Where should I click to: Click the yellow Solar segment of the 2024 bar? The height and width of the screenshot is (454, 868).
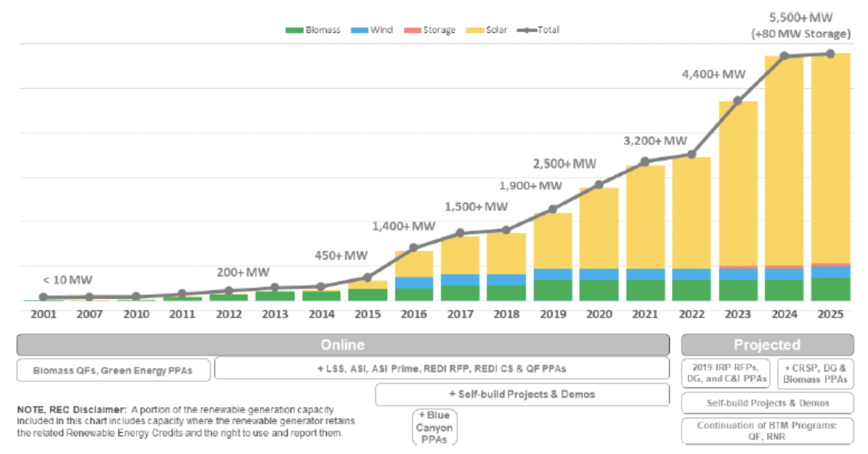[x=783, y=161]
